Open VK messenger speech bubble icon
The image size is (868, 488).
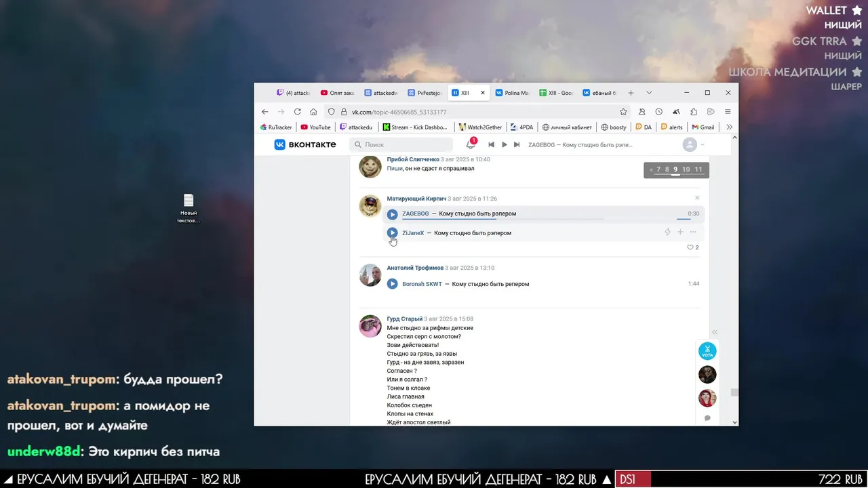pyautogui.click(x=707, y=418)
